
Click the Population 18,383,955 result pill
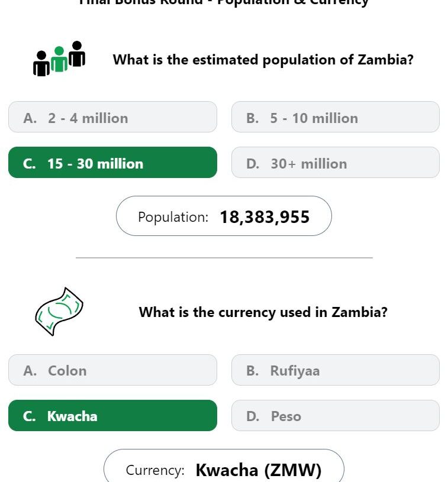pyautogui.click(x=224, y=216)
